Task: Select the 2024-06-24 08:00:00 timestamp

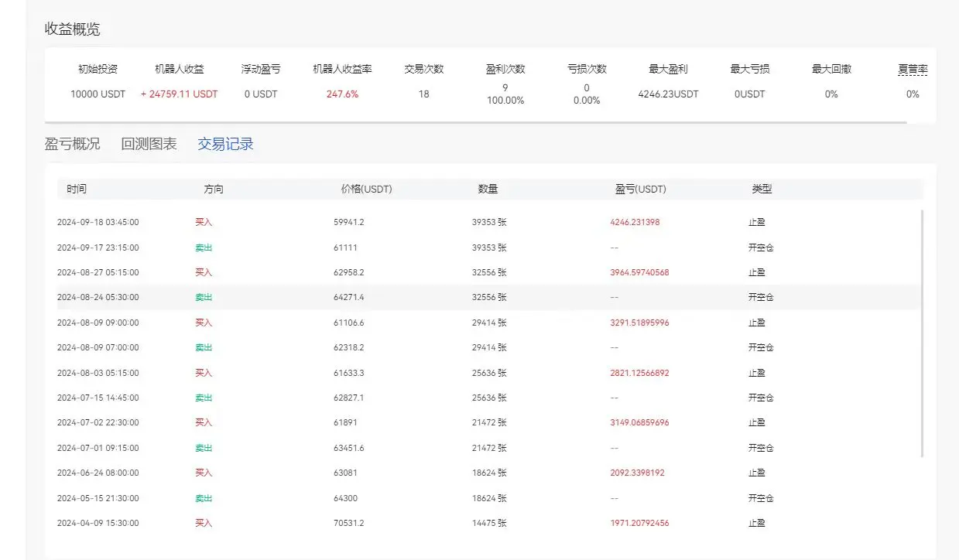Action: point(98,473)
